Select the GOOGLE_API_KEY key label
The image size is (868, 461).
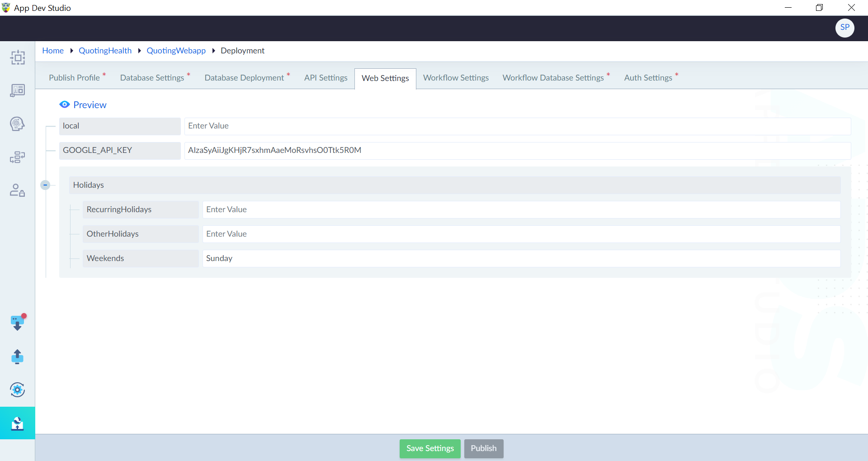point(120,151)
